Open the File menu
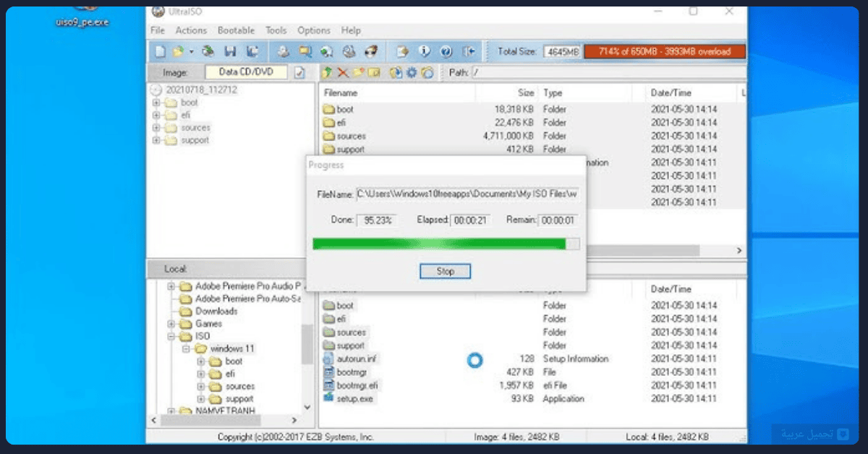The height and width of the screenshot is (454, 868). click(157, 30)
